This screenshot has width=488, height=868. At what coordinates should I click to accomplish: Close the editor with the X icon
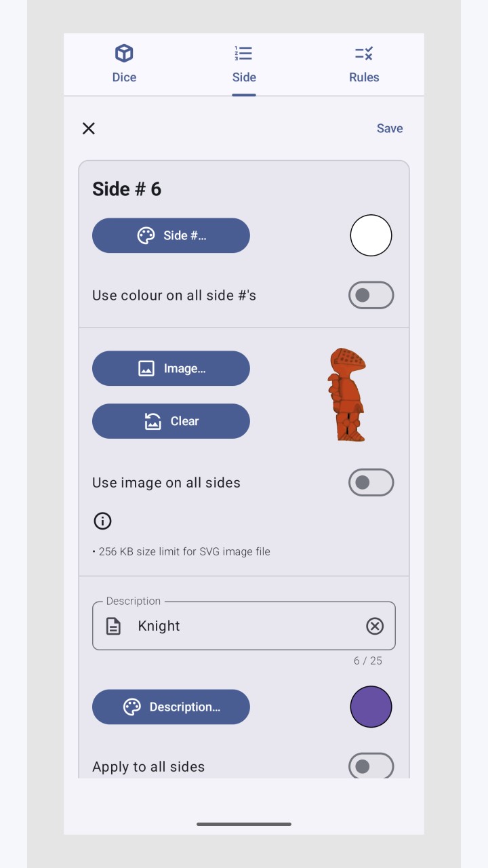[89, 128]
